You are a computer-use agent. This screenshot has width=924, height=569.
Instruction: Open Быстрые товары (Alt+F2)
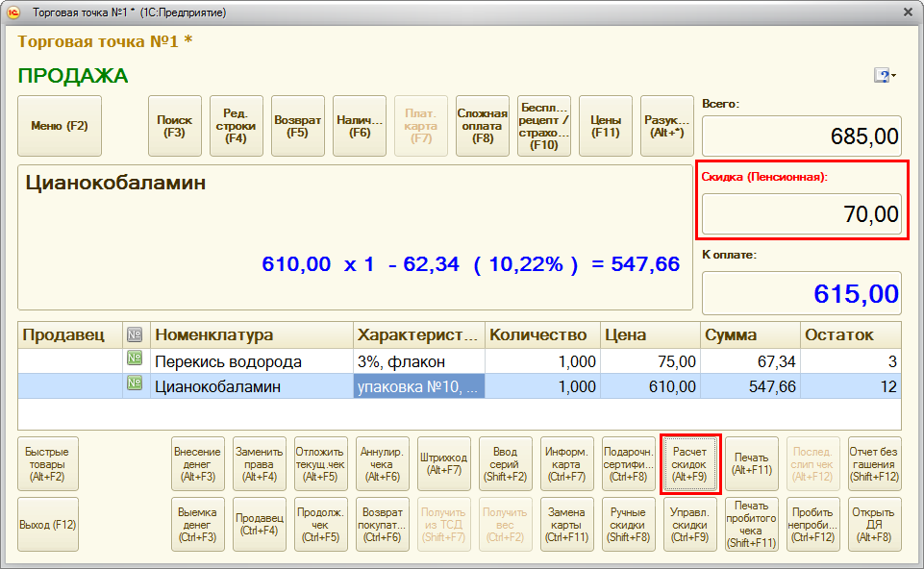click(x=47, y=463)
